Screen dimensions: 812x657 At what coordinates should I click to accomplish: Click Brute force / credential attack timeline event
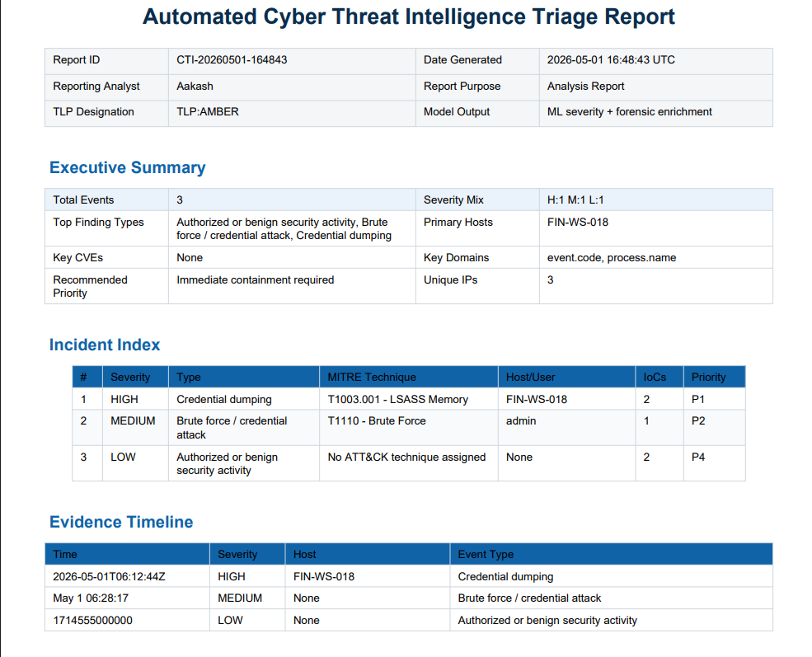click(x=529, y=598)
